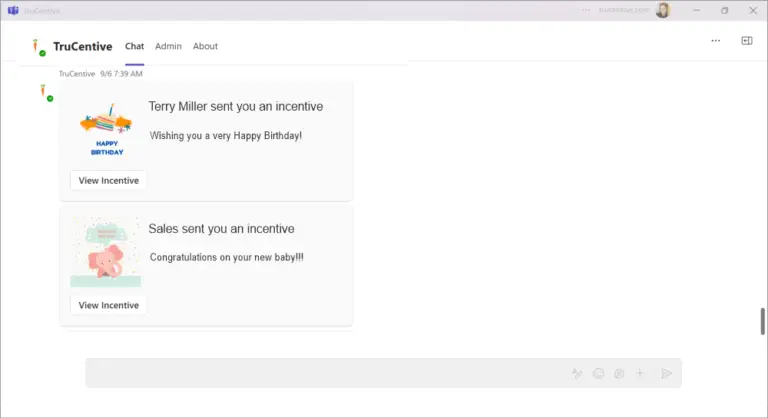Open the sticker or GIF picker icon

619,373
